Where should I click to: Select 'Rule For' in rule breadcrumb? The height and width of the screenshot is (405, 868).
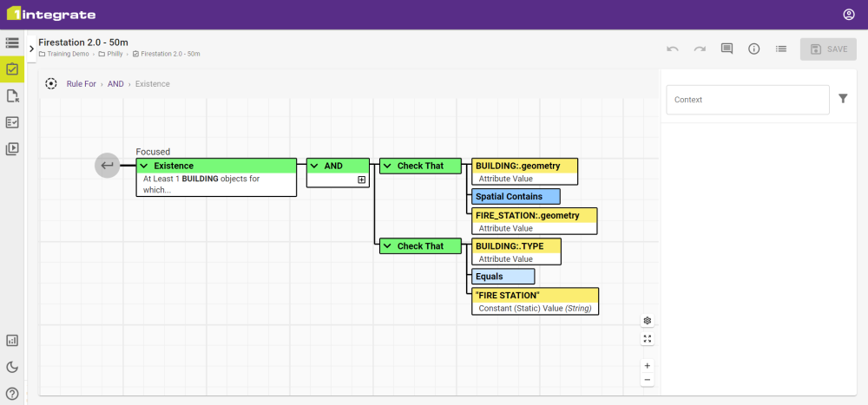[x=81, y=84]
